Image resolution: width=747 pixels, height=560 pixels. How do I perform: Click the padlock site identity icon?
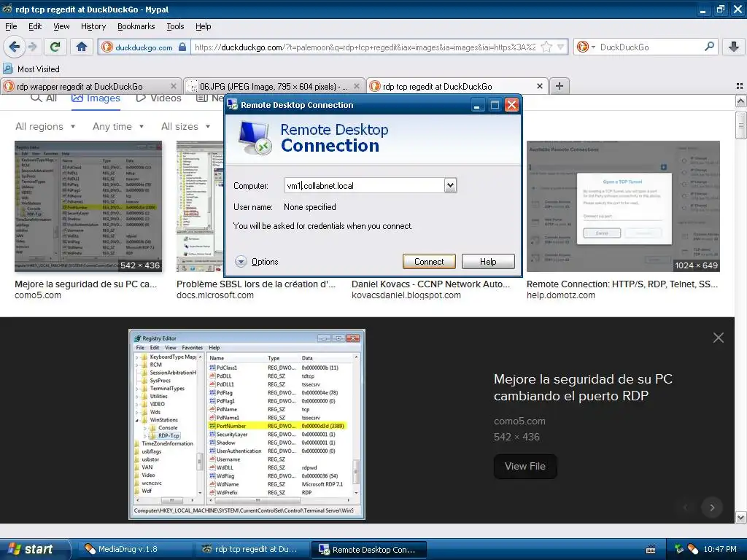tap(182, 47)
